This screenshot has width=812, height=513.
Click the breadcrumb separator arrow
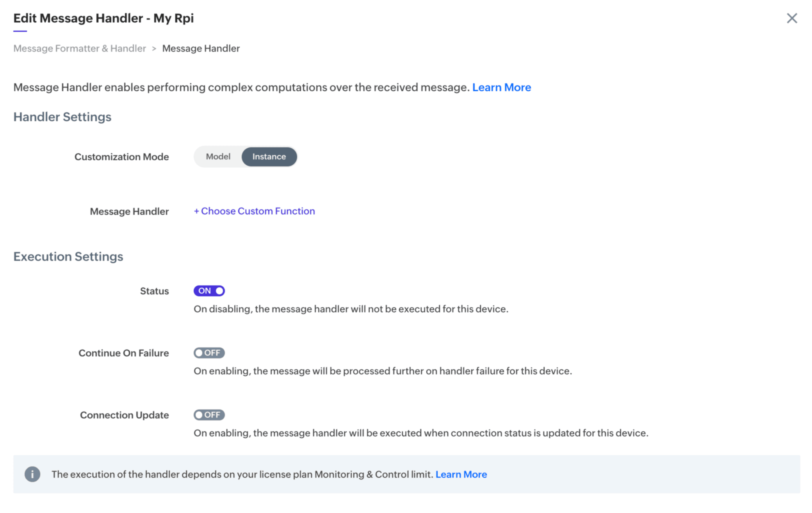tap(154, 48)
